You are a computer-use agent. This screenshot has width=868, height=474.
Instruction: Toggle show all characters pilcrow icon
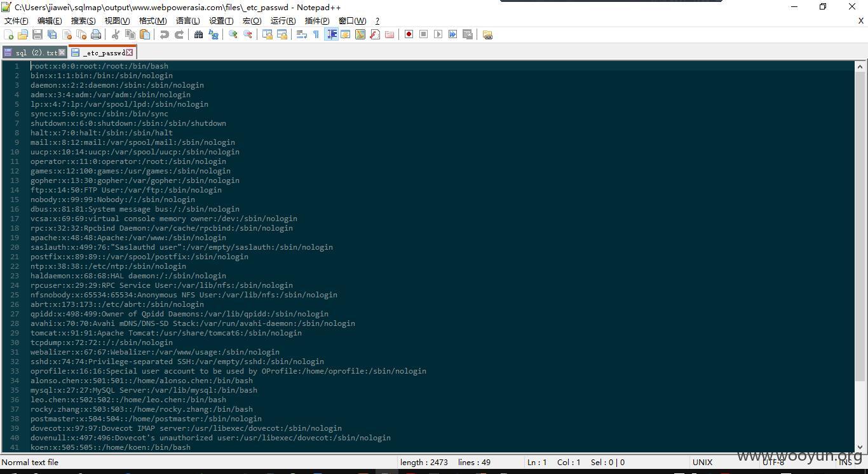316,34
